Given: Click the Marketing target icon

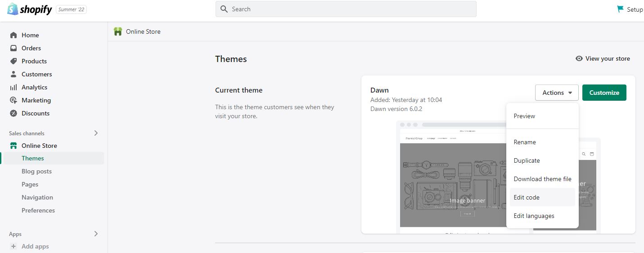Looking at the screenshot, I should 14,100.
